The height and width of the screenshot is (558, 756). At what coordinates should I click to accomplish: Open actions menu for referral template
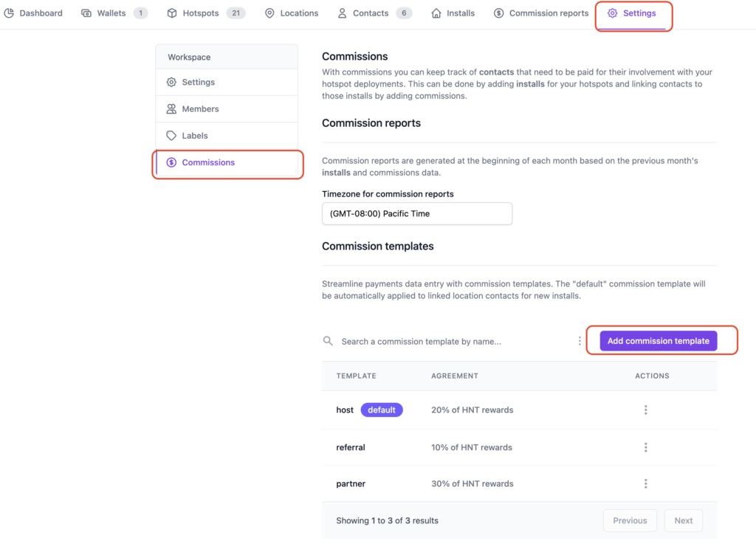[646, 447]
